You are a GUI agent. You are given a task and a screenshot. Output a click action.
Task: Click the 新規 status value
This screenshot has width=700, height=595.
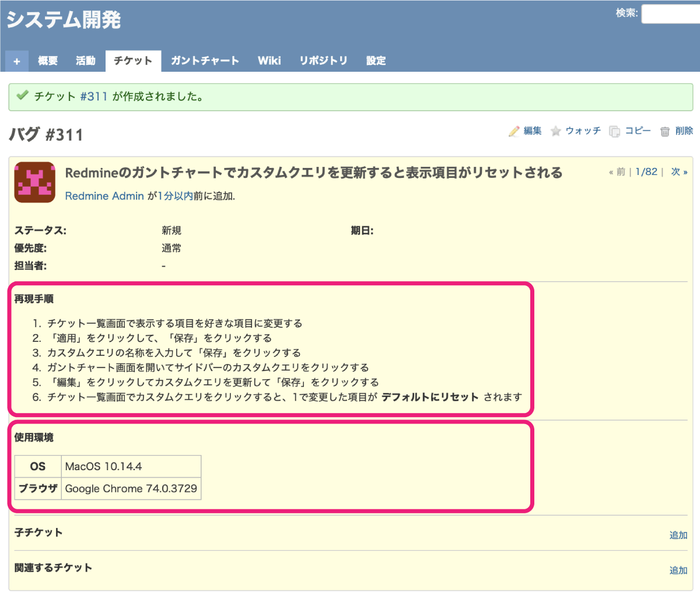point(171,230)
